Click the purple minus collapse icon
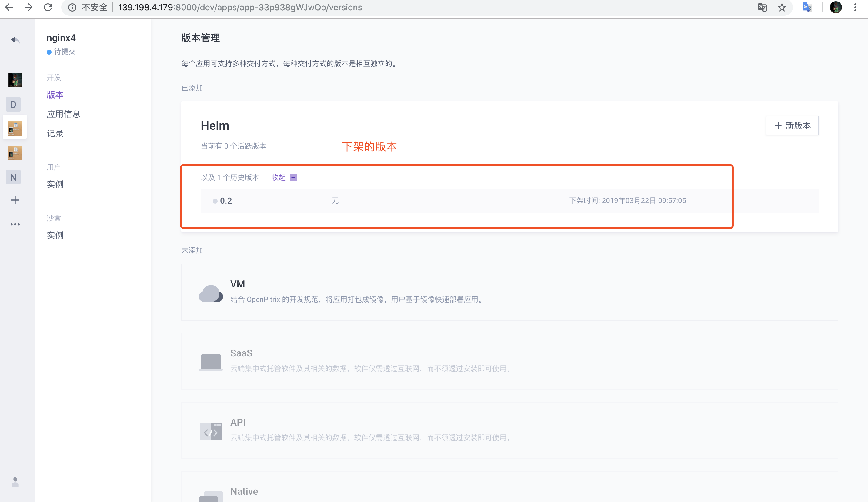 [x=293, y=177]
